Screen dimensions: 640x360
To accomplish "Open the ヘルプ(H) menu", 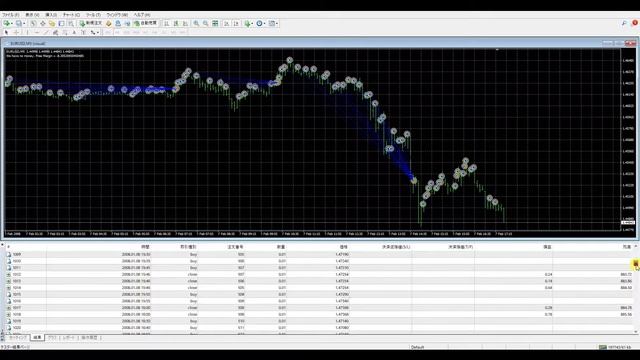I will (x=142, y=15).
